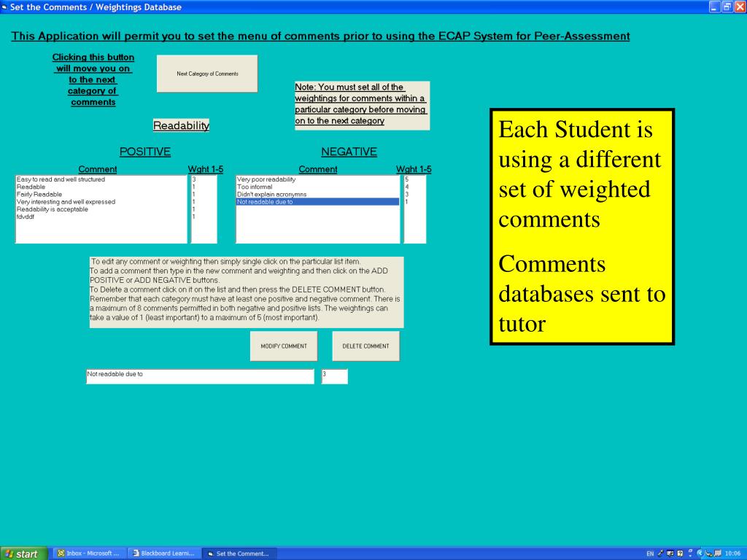747x560 pixels.
Task: Select 'Easy to read and well structured' positive comment
Action: (101, 179)
